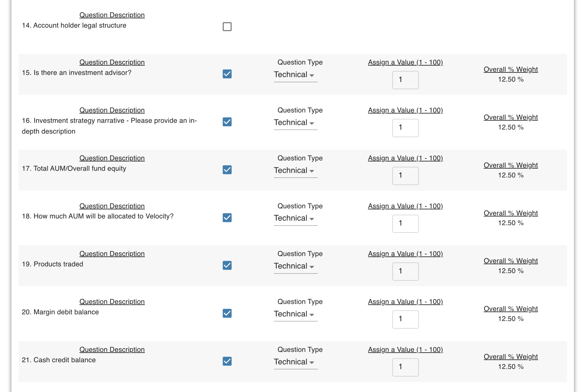Expand Question Type dropdown for question 16
The height and width of the screenshot is (392, 588).
295,122
